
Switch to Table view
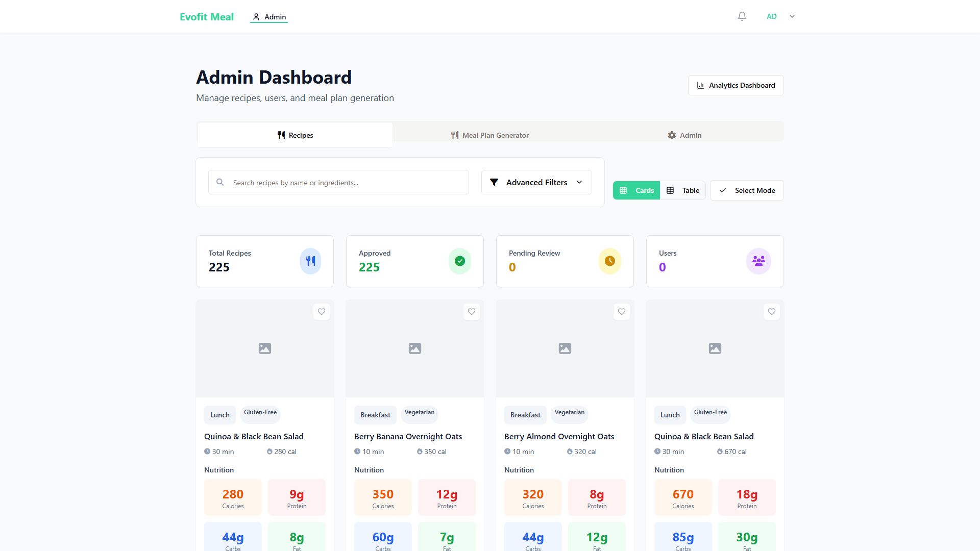point(683,190)
